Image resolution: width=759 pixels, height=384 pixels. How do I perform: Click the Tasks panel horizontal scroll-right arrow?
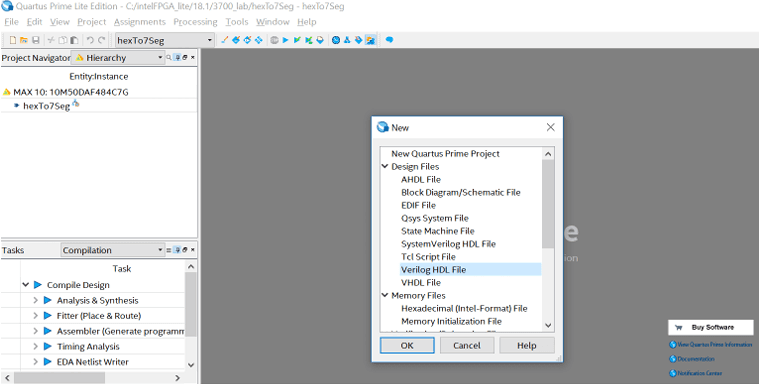(178, 378)
